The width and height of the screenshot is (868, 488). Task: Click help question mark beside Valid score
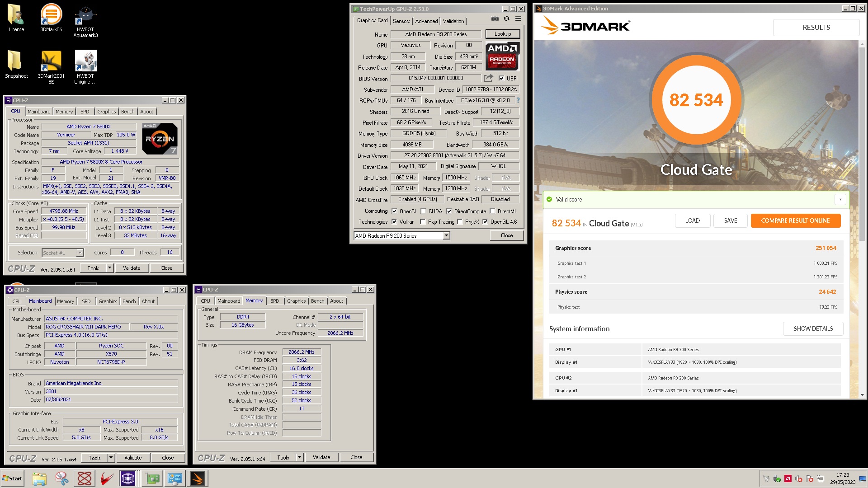(x=840, y=199)
